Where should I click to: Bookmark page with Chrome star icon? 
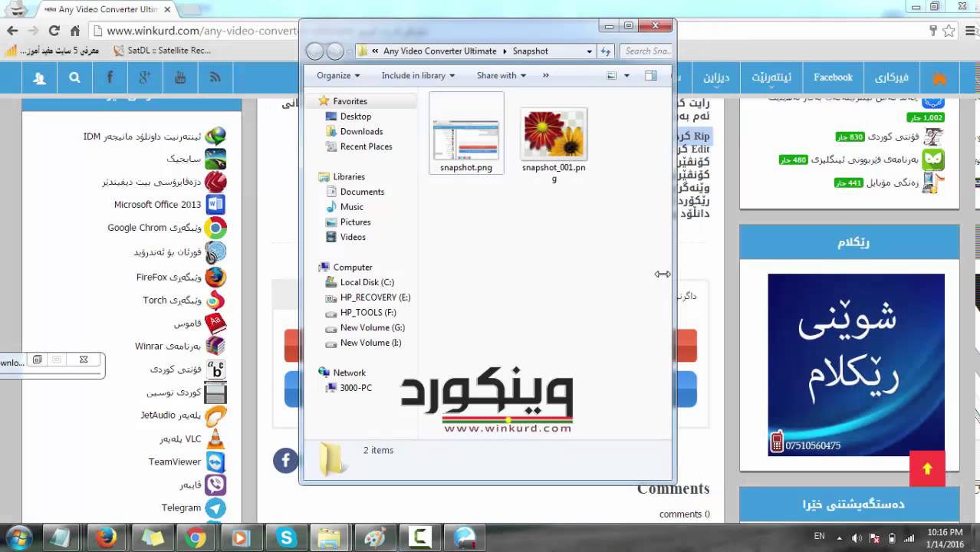point(949,31)
